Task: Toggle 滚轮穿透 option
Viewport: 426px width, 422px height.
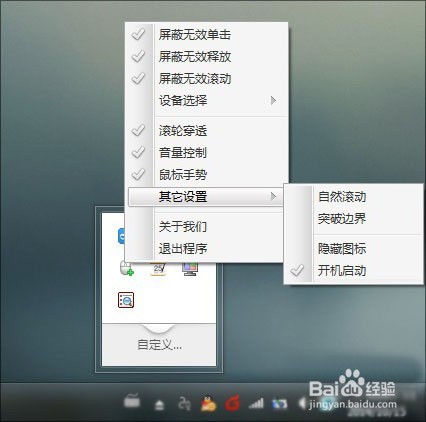Action: point(207,131)
